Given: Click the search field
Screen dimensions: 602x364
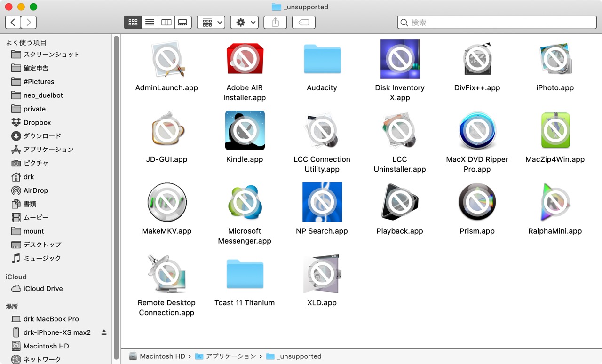Looking at the screenshot, I should point(497,22).
